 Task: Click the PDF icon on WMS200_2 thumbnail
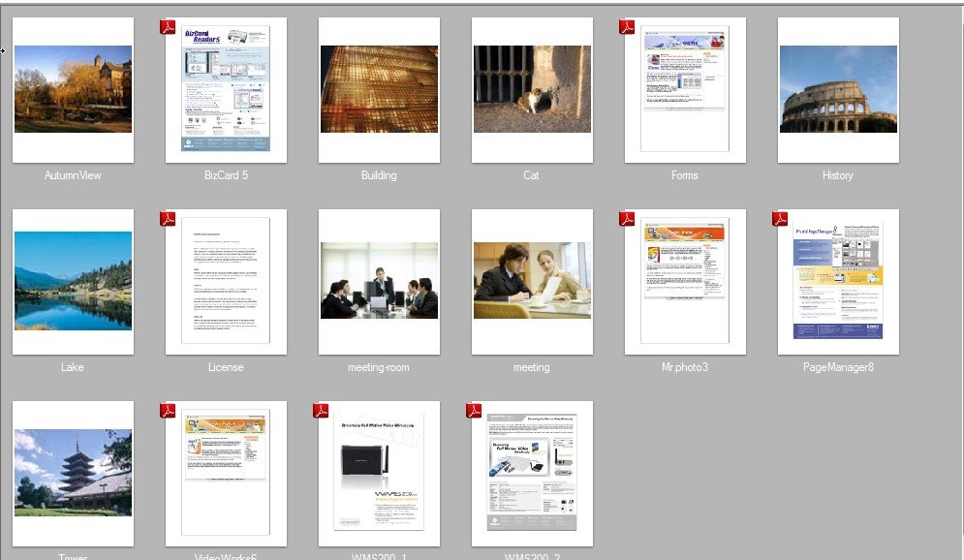[x=473, y=410]
